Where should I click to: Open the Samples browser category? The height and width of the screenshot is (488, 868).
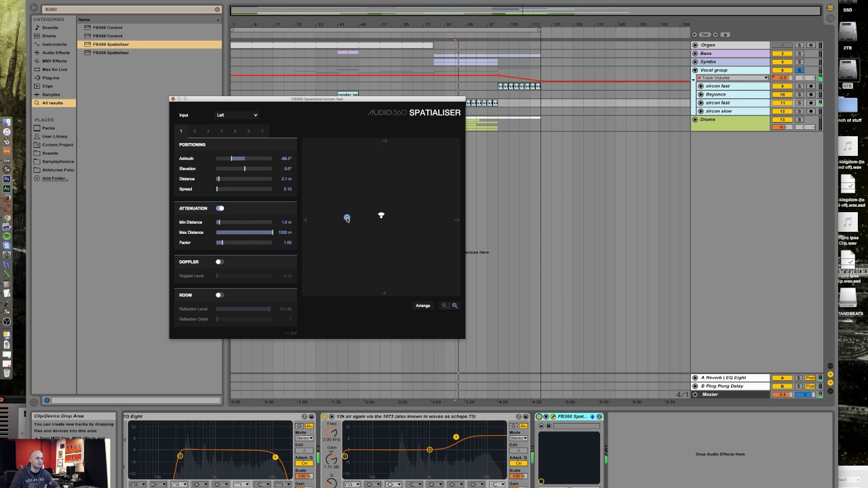(x=51, y=94)
